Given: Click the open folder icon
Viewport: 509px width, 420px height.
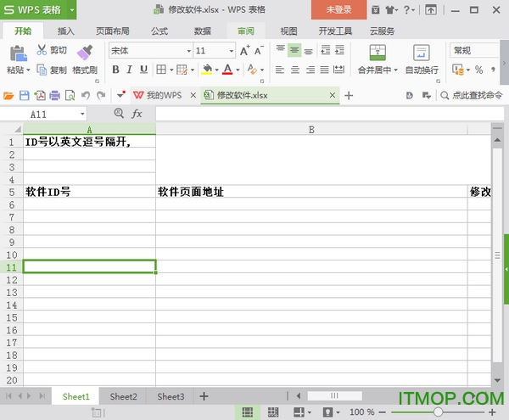Looking at the screenshot, I should coord(8,95).
